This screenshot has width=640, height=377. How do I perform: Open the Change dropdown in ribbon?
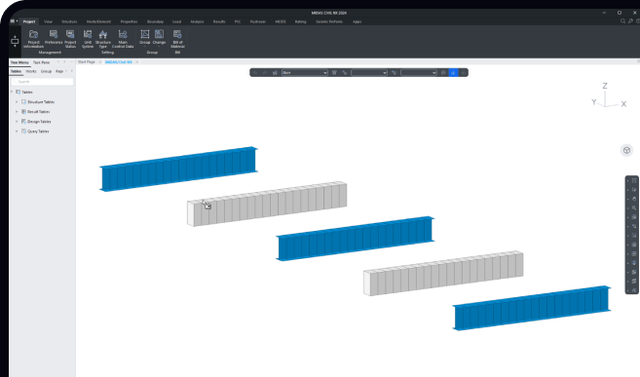coord(159,38)
